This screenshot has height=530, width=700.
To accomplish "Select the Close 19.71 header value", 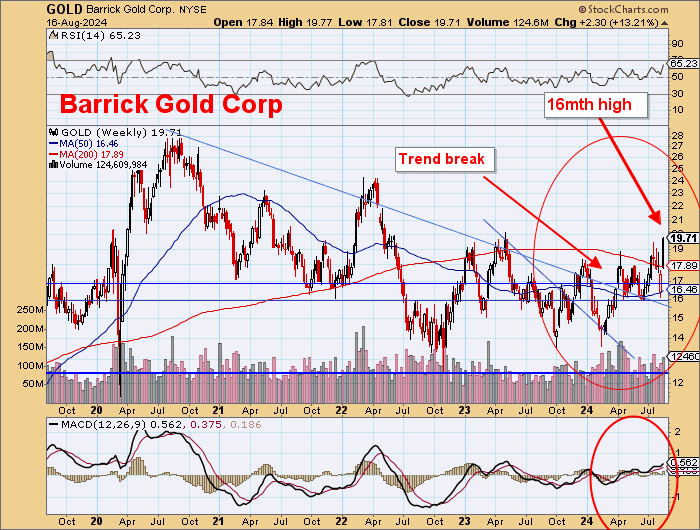I will [429, 22].
